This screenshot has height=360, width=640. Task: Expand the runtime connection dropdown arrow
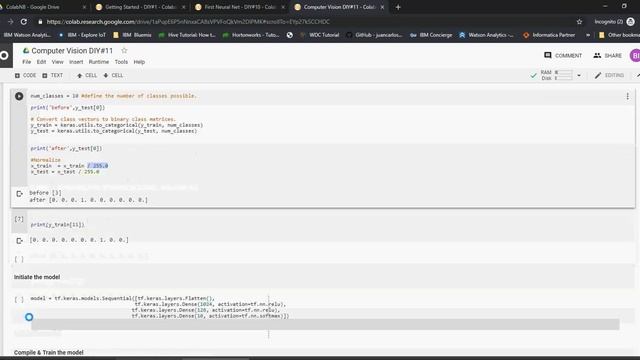(579, 76)
